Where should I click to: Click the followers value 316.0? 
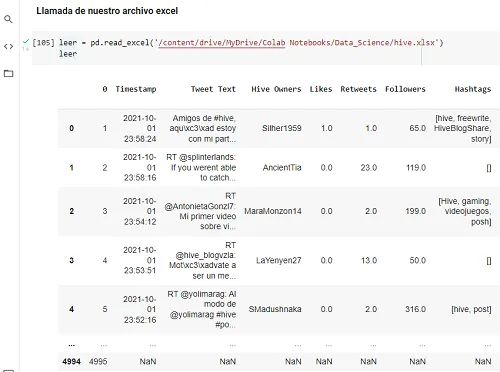416,309
